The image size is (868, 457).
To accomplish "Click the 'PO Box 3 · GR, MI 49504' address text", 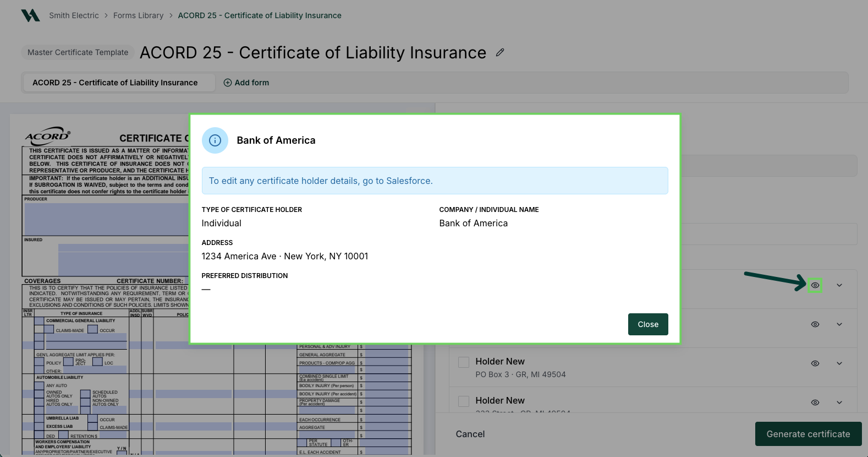I will [x=521, y=374].
